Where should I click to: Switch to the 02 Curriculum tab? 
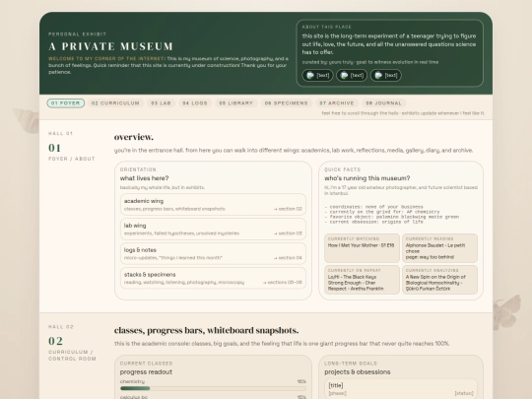coord(115,103)
